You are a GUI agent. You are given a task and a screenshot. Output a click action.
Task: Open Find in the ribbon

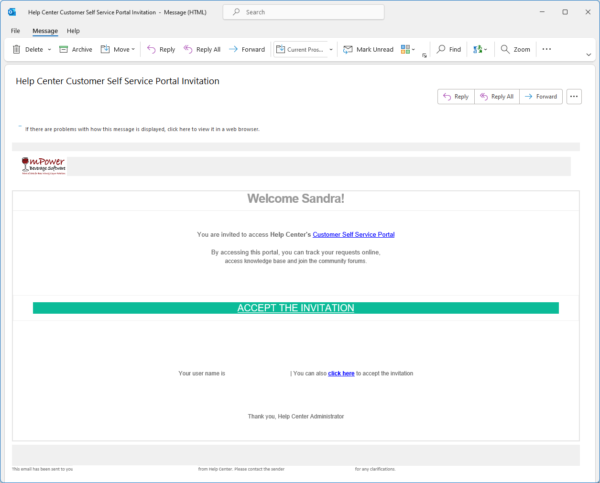(448, 49)
